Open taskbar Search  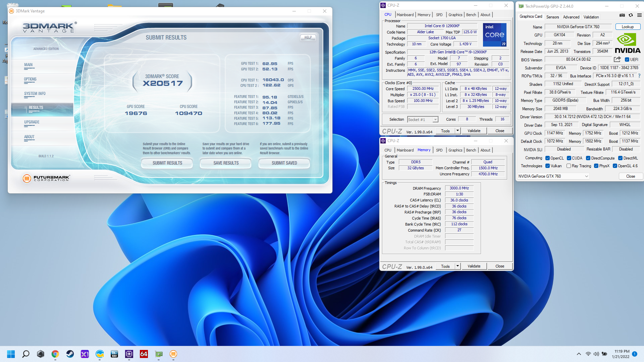click(x=26, y=354)
